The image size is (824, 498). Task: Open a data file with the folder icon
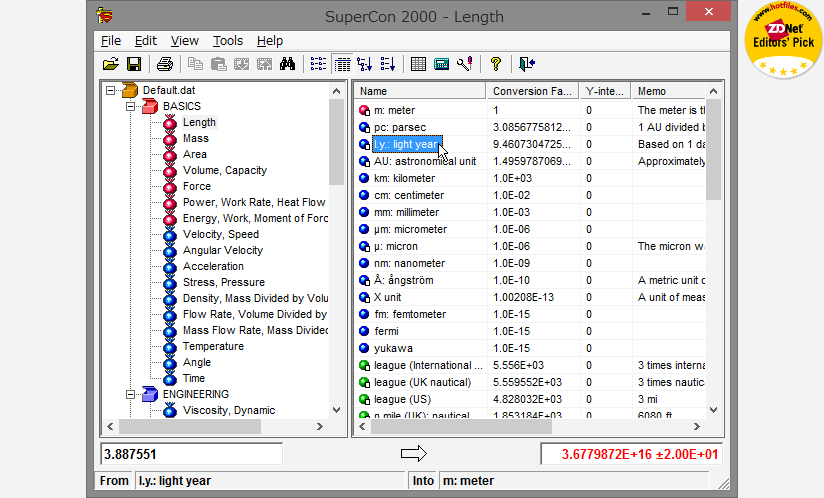[x=110, y=64]
